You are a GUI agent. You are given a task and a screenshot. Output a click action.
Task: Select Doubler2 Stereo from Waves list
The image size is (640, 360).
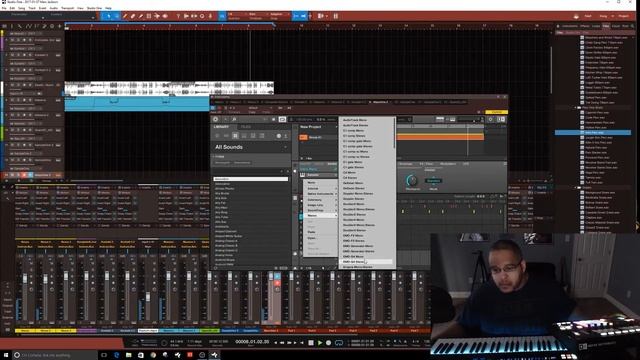tap(365, 214)
